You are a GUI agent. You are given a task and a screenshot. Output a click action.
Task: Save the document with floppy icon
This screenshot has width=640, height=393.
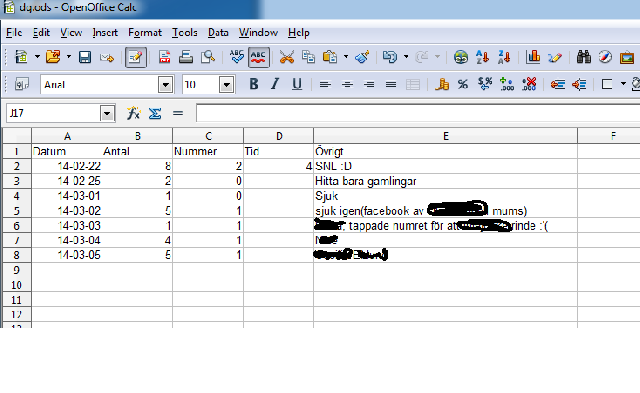85,57
